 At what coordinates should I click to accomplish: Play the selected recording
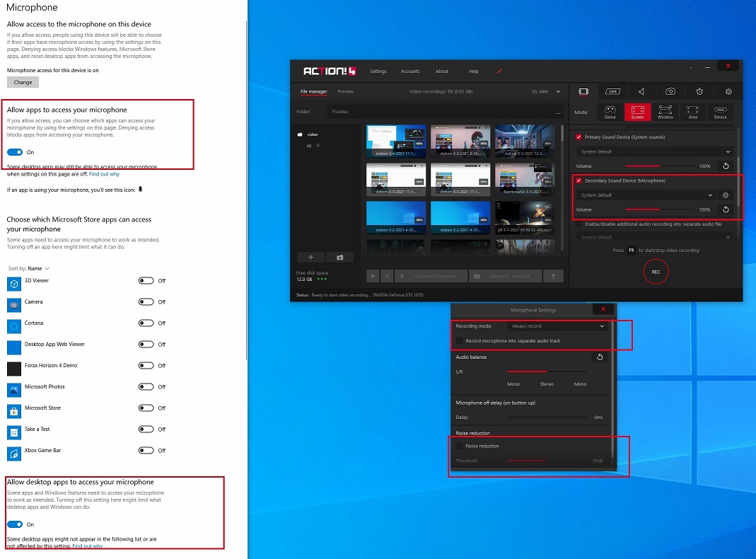click(372, 276)
